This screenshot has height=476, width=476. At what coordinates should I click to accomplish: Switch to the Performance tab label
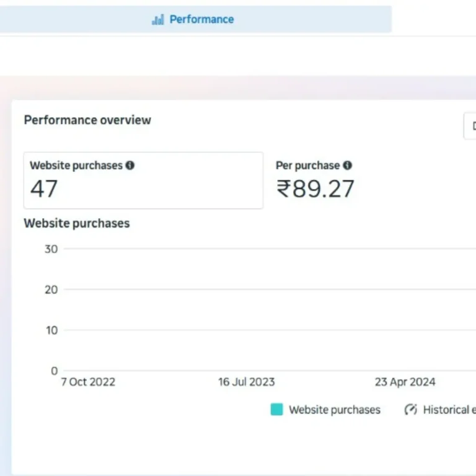coord(201,19)
